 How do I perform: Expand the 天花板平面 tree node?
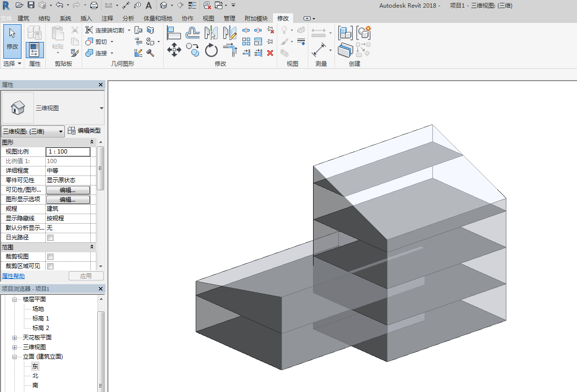point(14,338)
